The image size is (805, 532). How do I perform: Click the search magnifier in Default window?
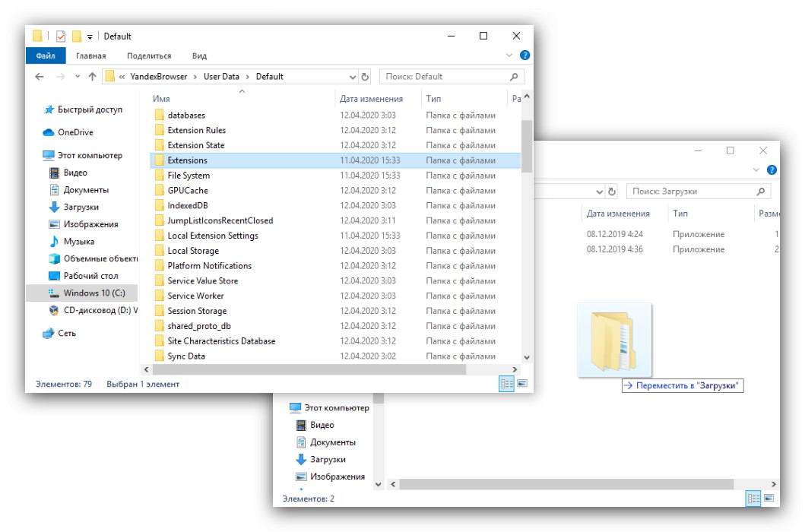[514, 77]
